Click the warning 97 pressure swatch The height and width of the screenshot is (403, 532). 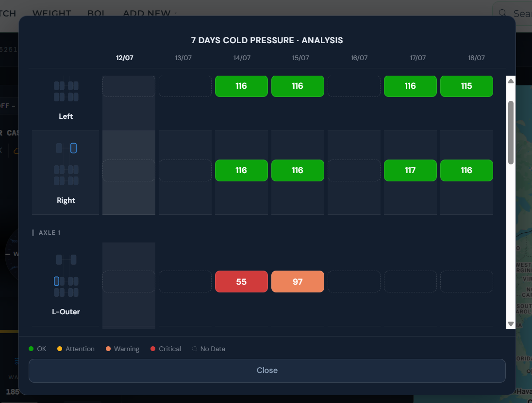298,282
